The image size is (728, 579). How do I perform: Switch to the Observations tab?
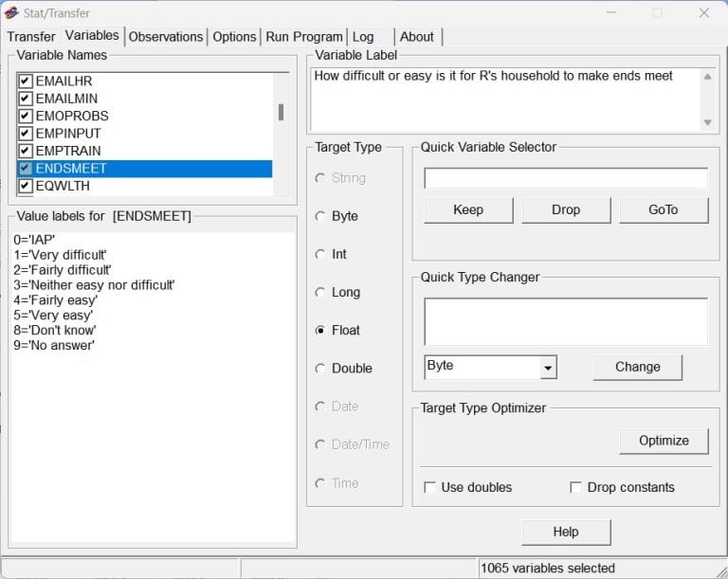[166, 37]
